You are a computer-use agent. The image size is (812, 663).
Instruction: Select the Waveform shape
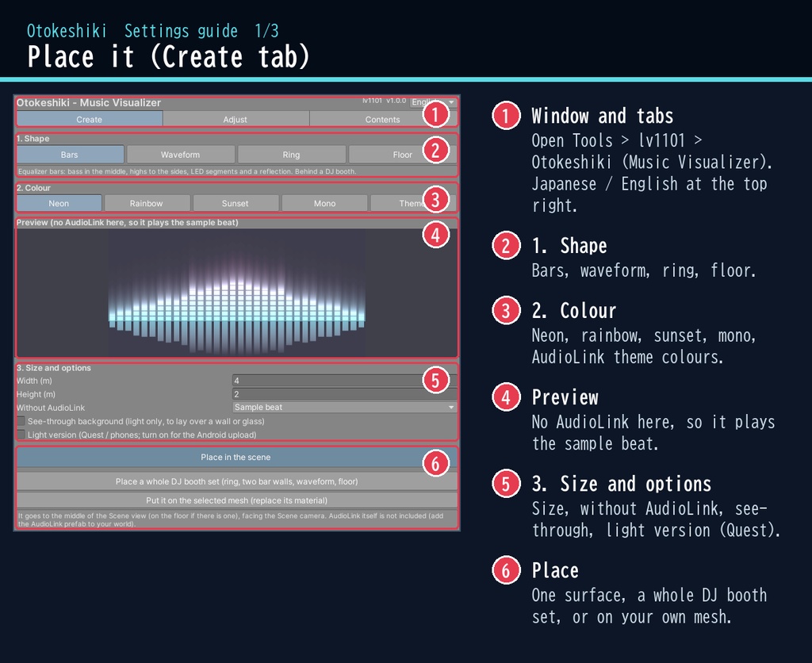(180, 155)
